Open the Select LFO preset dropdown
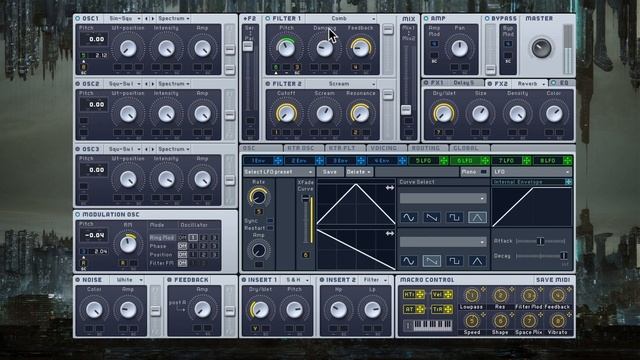 coord(279,172)
